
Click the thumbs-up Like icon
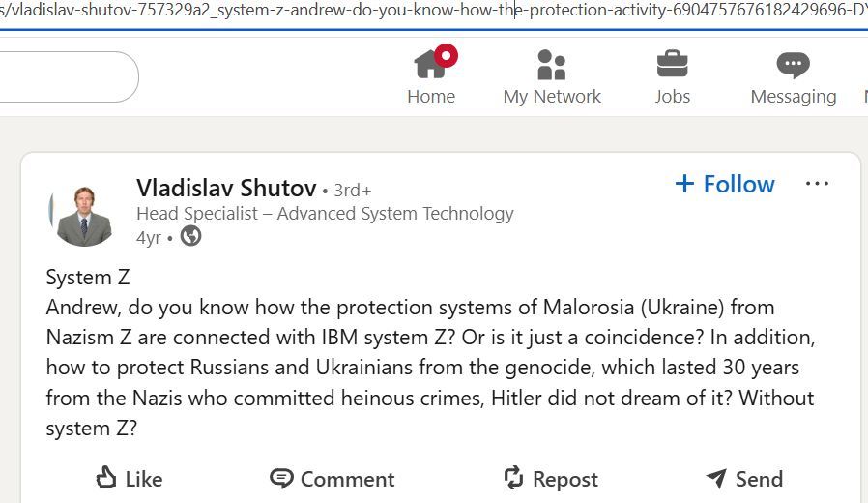[106, 478]
